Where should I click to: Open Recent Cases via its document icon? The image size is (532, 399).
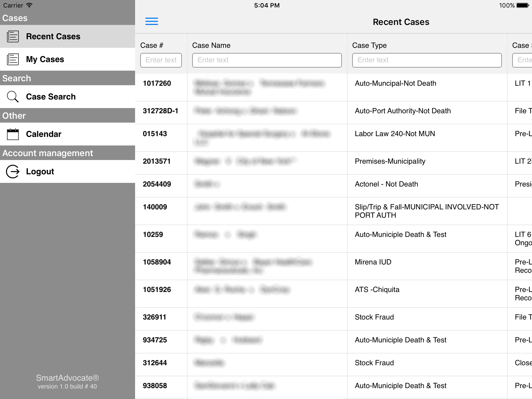pos(13,36)
